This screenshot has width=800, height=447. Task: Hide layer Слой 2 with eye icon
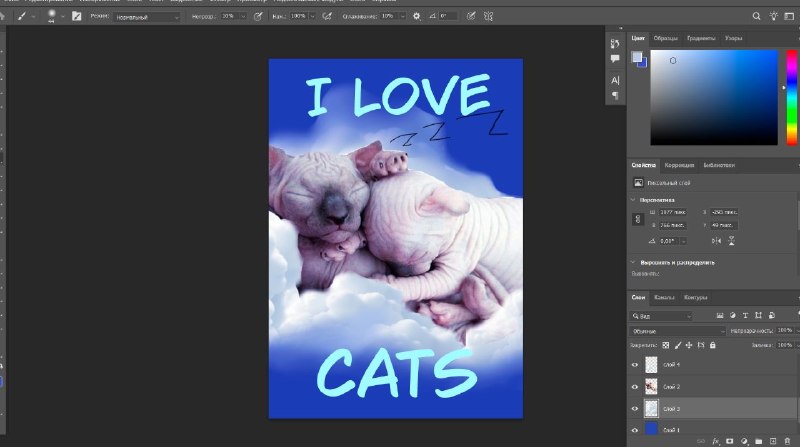click(635, 387)
